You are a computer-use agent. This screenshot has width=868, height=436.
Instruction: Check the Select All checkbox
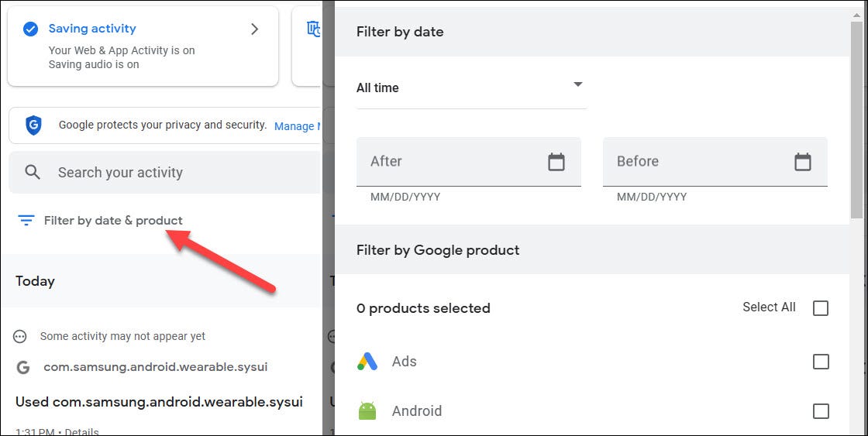pyautogui.click(x=820, y=308)
